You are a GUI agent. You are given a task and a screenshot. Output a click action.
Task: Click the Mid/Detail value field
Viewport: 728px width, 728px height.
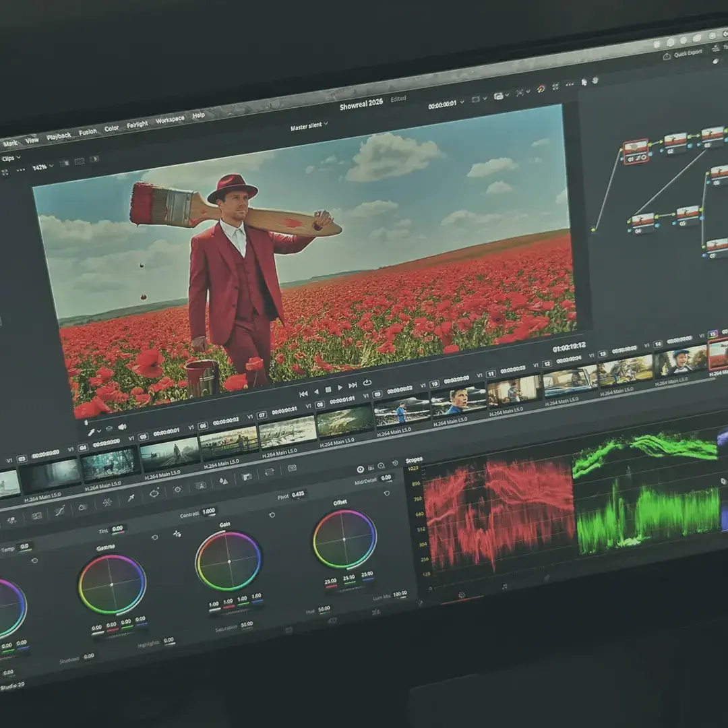pos(386,478)
